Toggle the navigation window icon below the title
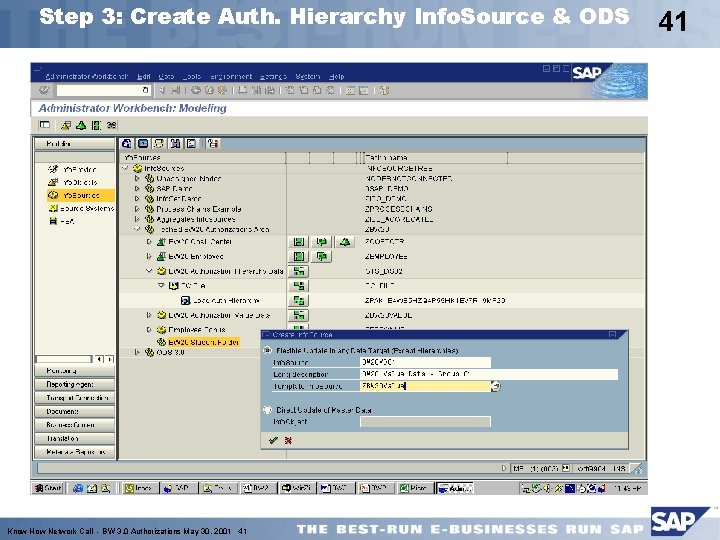 click(x=45, y=125)
